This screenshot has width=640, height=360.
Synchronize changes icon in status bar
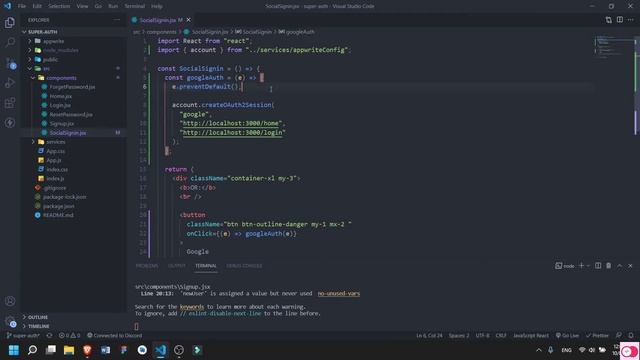[49, 336]
